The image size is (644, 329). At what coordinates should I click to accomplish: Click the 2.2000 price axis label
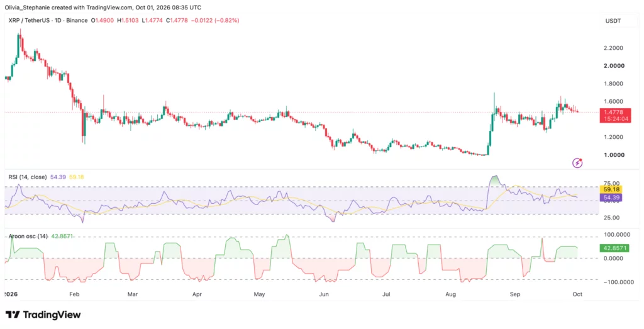[x=613, y=48]
